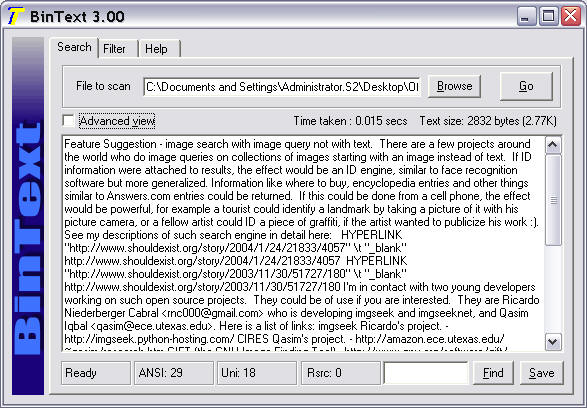This screenshot has width=587, height=408.
Task: Click the qasim@ece.utexas.edu text line
Action: click(256, 326)
